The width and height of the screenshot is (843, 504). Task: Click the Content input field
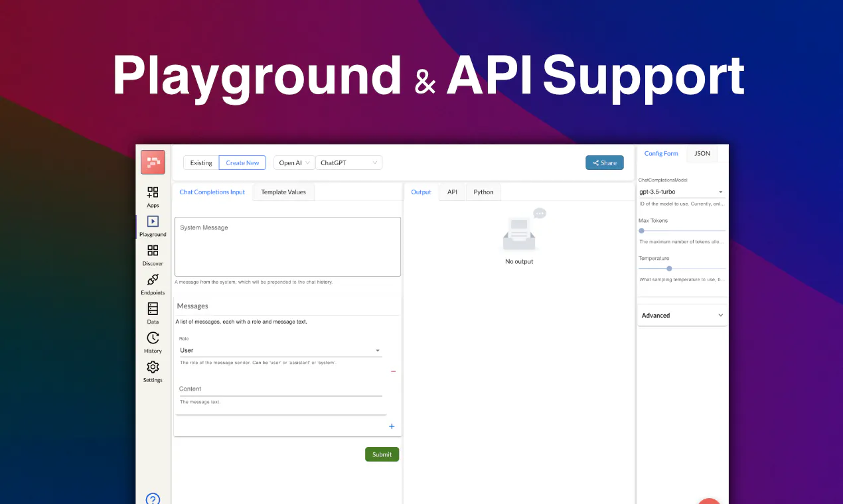point(280,389)
